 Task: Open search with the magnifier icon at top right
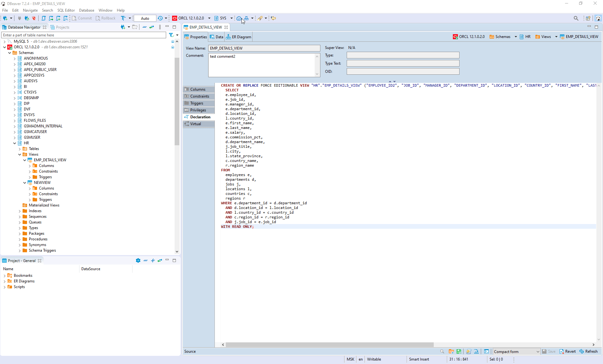click(576, 18)
